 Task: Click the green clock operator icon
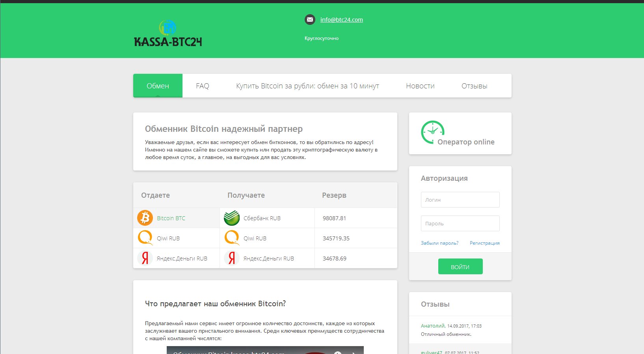(432, 132)
